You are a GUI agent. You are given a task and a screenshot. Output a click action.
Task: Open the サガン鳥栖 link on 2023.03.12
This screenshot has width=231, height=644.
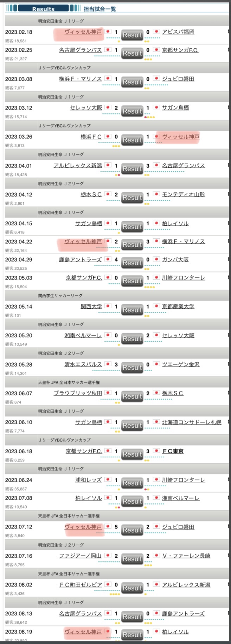[x=175, y=108]
